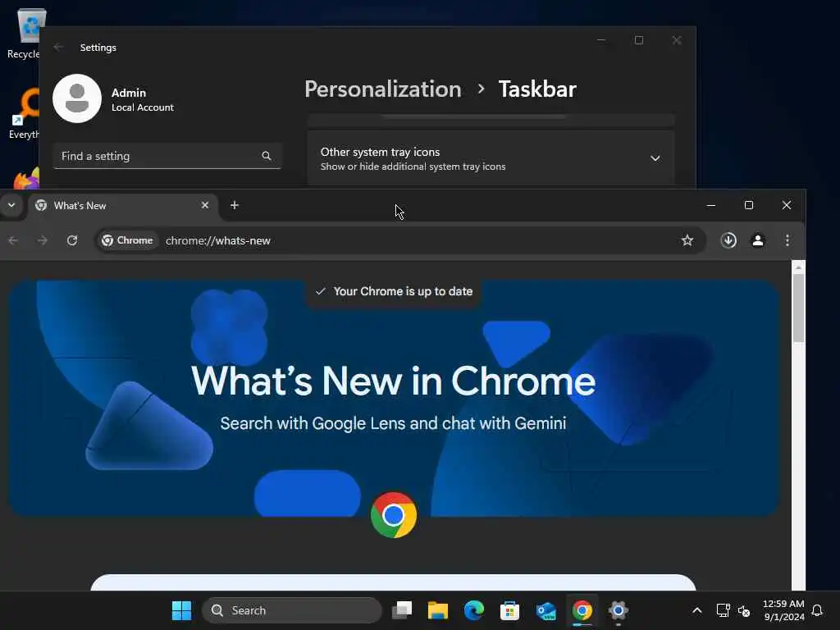Click Your Chrome is up to date message
Image resolution: width=840 pixels, height=630 pixels.
394,291
